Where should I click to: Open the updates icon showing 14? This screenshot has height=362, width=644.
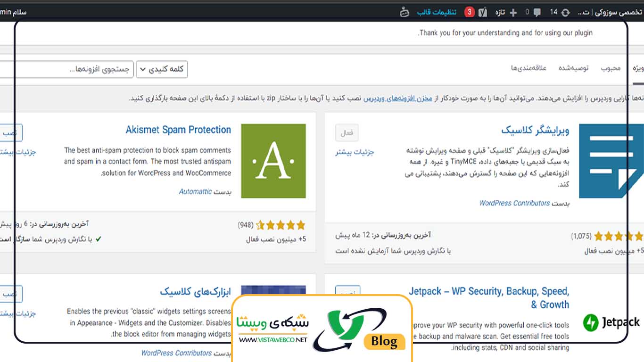pyautogui.click(x=565, y=12)
